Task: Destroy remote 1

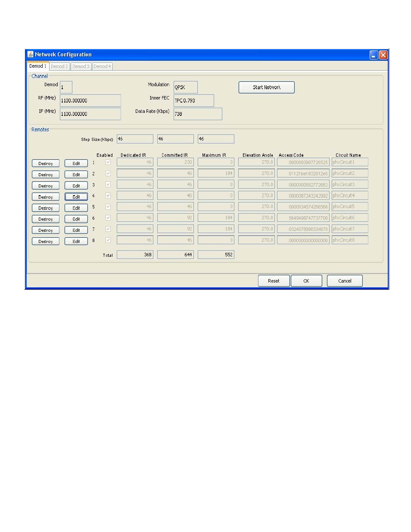Action: pos(46,163)
